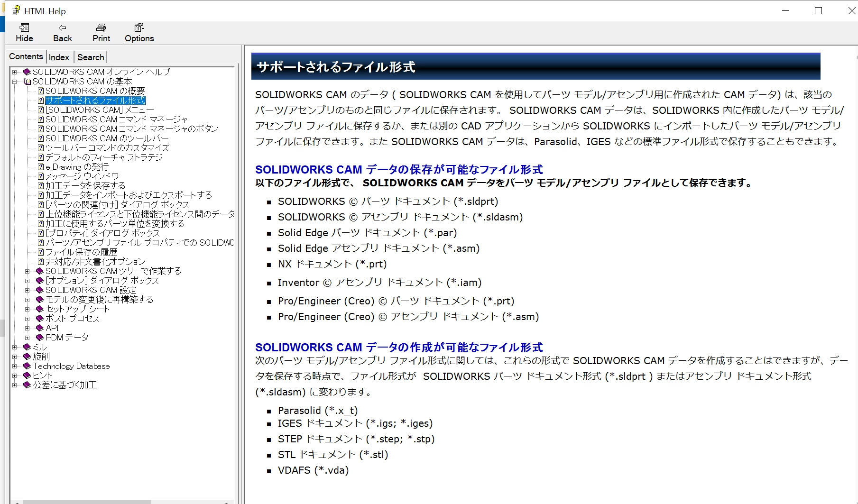Open SOLIDWORKS CAM のツールバー topic
858x504 pixels.
click(x=107, y=138)
